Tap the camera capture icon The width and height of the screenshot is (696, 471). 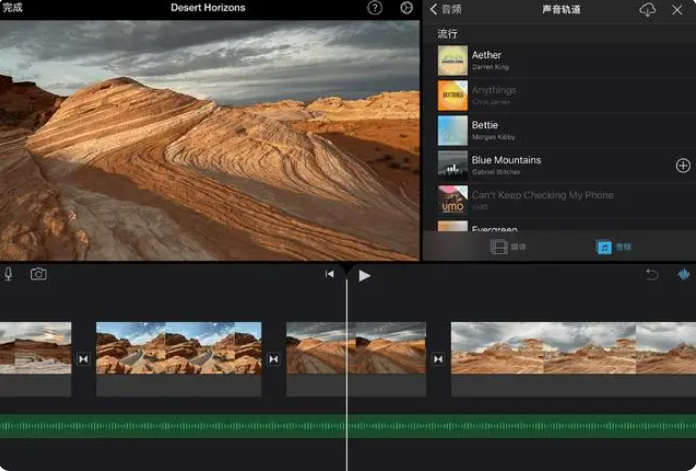point(38,274)
